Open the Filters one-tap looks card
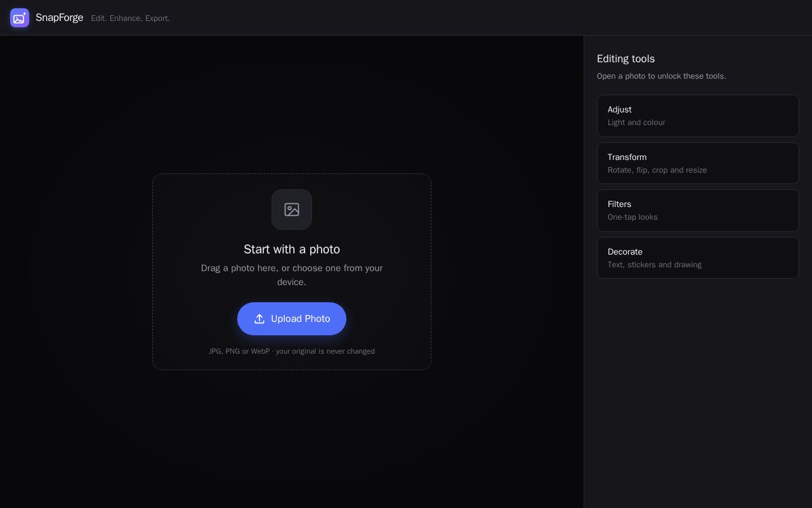This screenshot has width=812, height=508. (698, 210)
